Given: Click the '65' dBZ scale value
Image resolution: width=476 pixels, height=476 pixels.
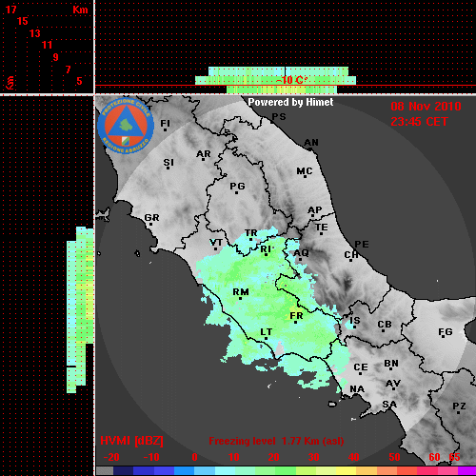Looking at the screenshot, I should click(454, 457).
